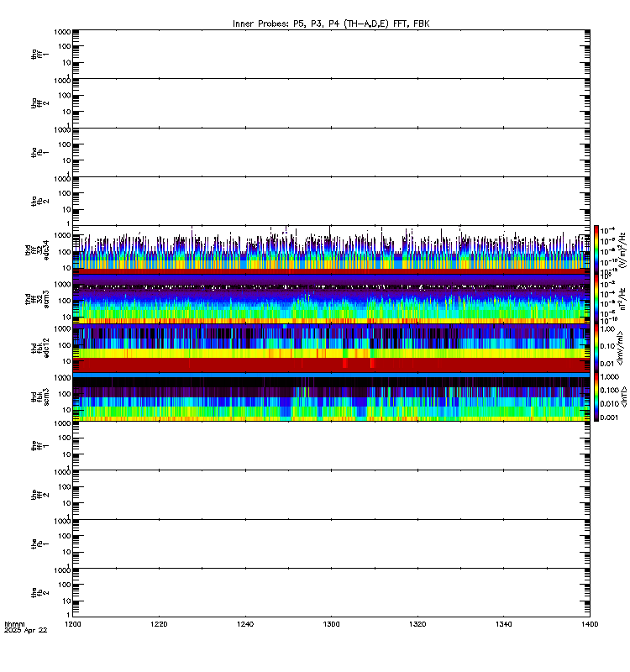Click the 'the fb 2' panel axis label

(39, 593)
